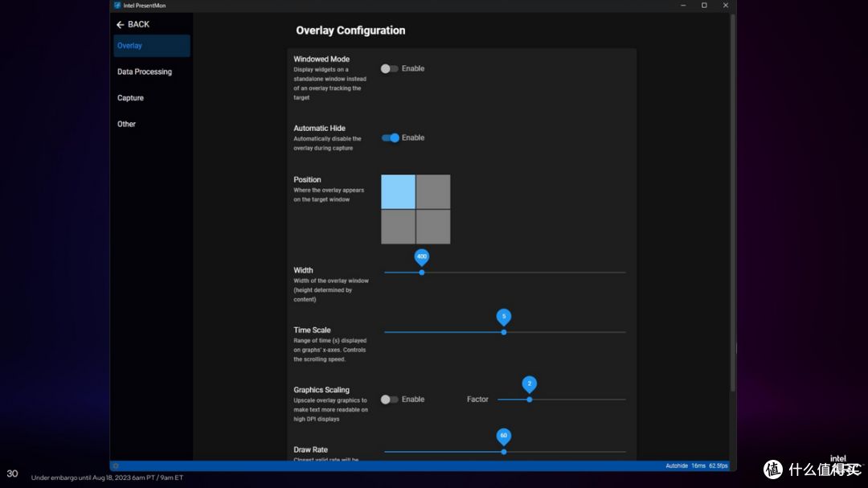Select bottom-left overlay position square

coord(398,227)
